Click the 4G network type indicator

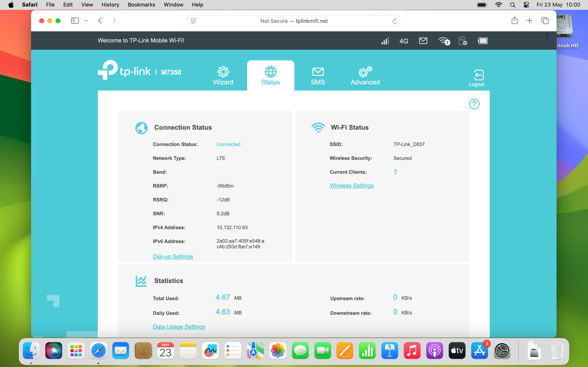[404, 41]
